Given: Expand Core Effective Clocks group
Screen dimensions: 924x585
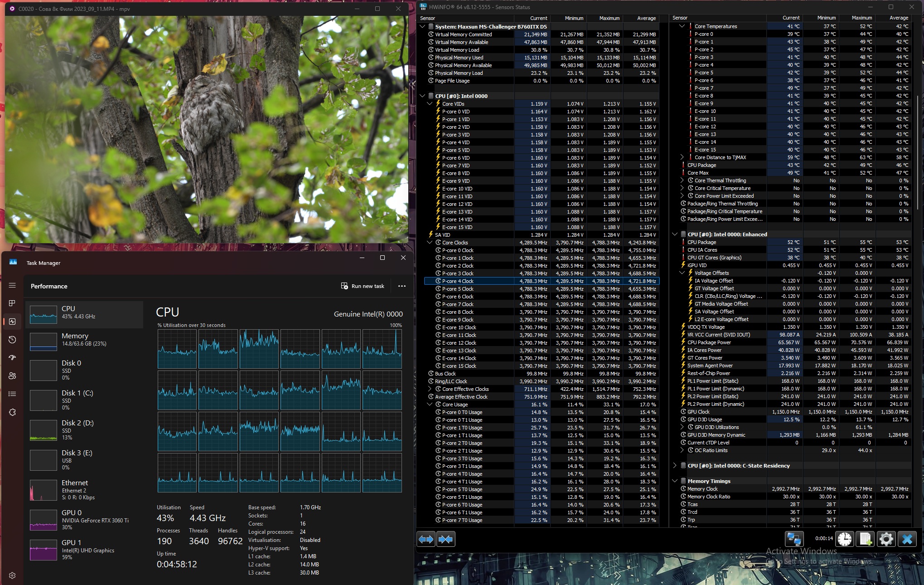Looking at the screenshot, I should [x=430, y=389].
